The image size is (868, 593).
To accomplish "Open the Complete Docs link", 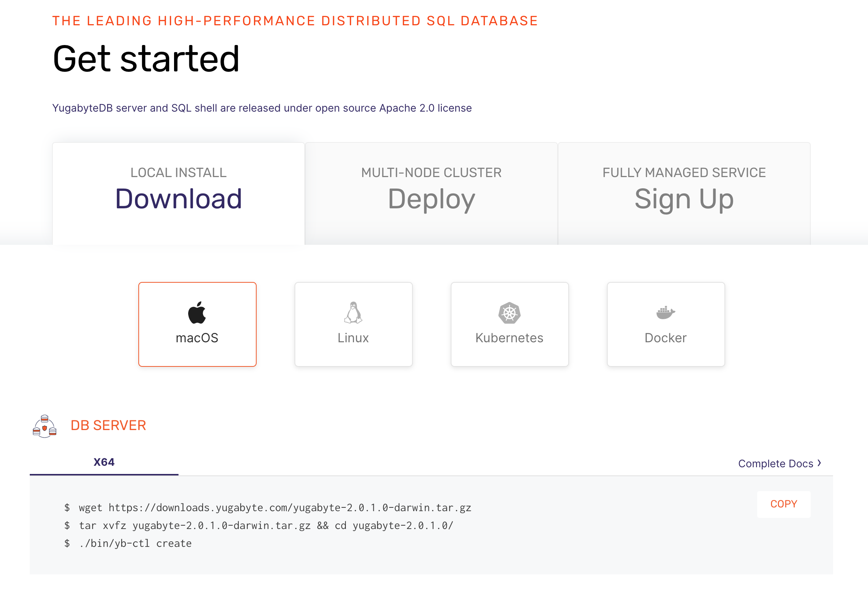I will (x=775, y=463).
